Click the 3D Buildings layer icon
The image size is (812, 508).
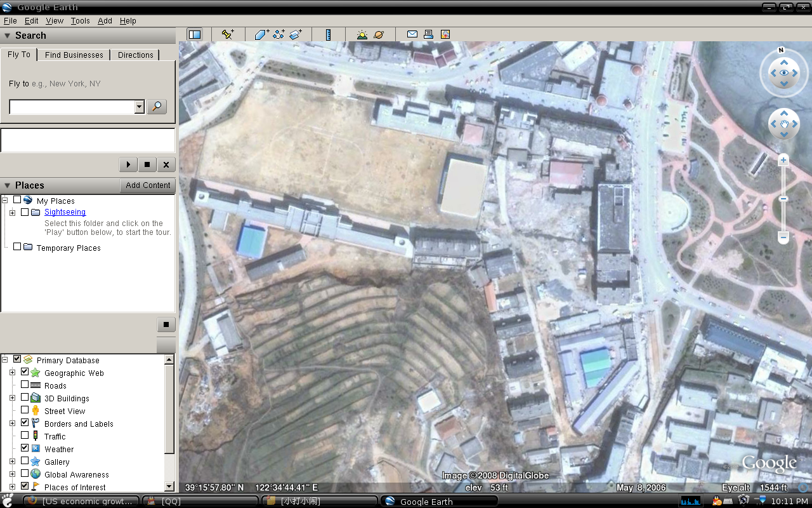coord(36,398)
